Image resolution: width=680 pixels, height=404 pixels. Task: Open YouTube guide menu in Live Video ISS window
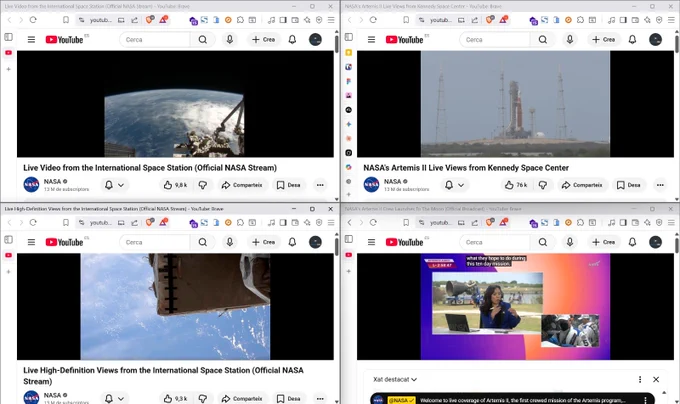31,39
